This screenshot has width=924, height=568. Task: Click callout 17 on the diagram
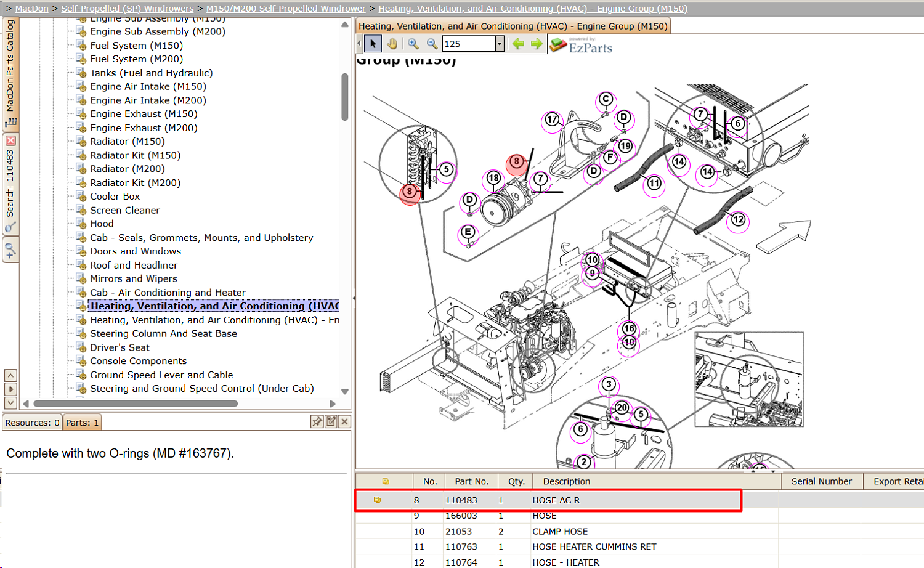point(552,120)
